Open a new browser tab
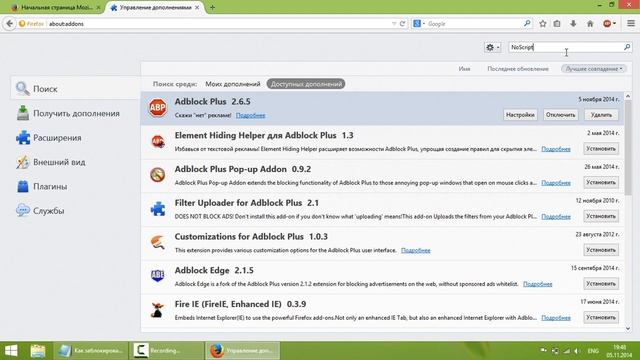The height and width of the screenshot is (360, 640). (212, 7)
